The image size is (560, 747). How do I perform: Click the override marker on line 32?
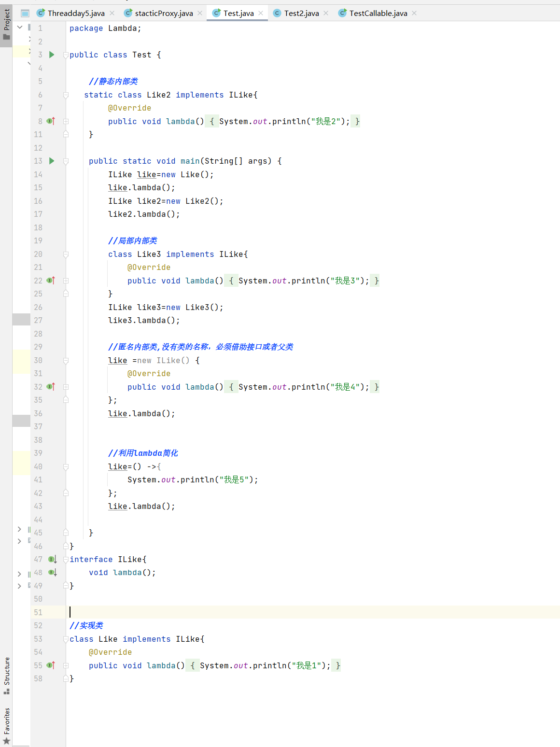point(51,387)
